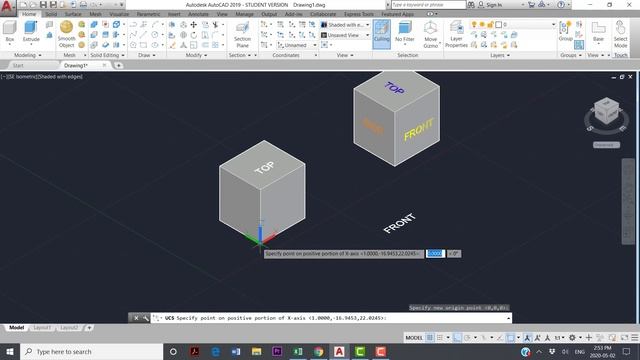Expand the Draw panel
This screenshot has width=640, height=360.
point(147,55)
